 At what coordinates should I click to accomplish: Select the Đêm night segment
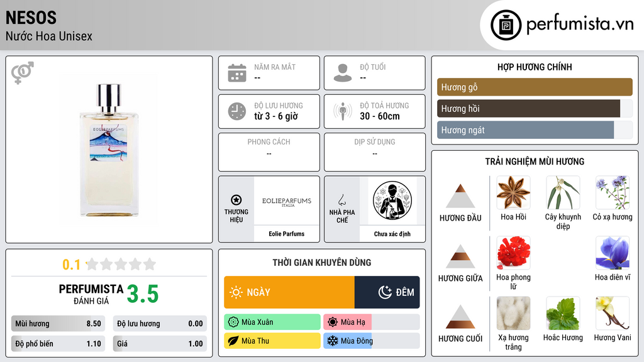387,292
